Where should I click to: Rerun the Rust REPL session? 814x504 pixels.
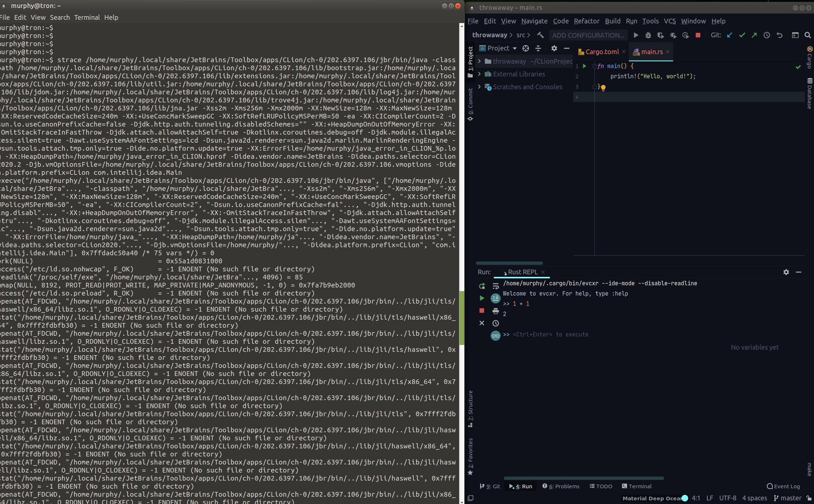[482, 286]
